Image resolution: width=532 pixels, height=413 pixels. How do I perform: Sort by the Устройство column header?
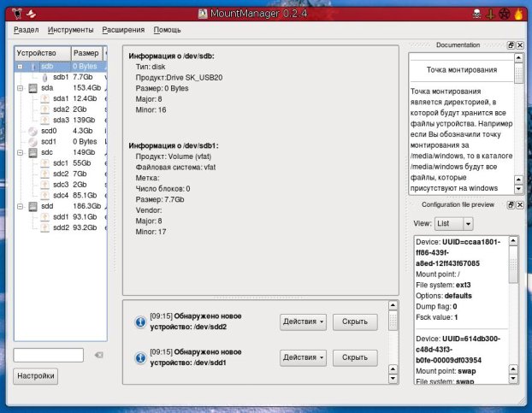(43, 53)
